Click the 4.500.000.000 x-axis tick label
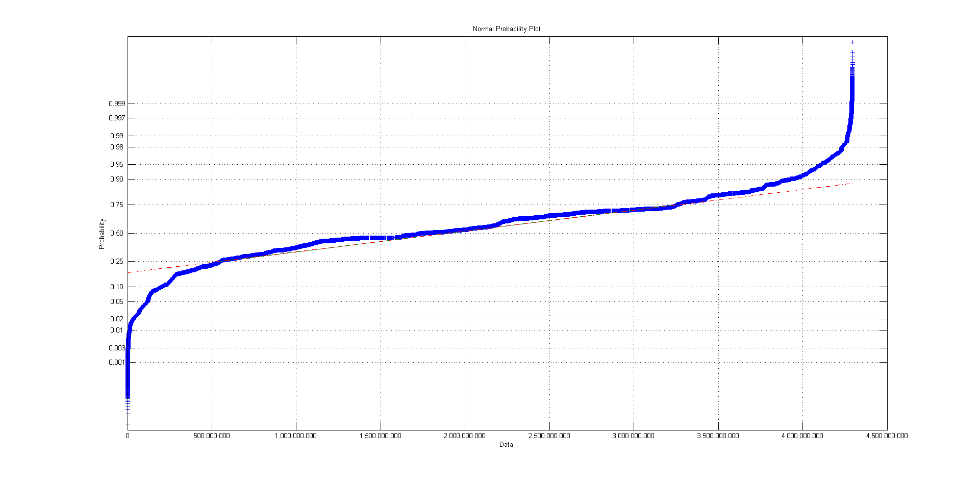The height and width of the screenshot is (483, 980). [x=887, y=436]
